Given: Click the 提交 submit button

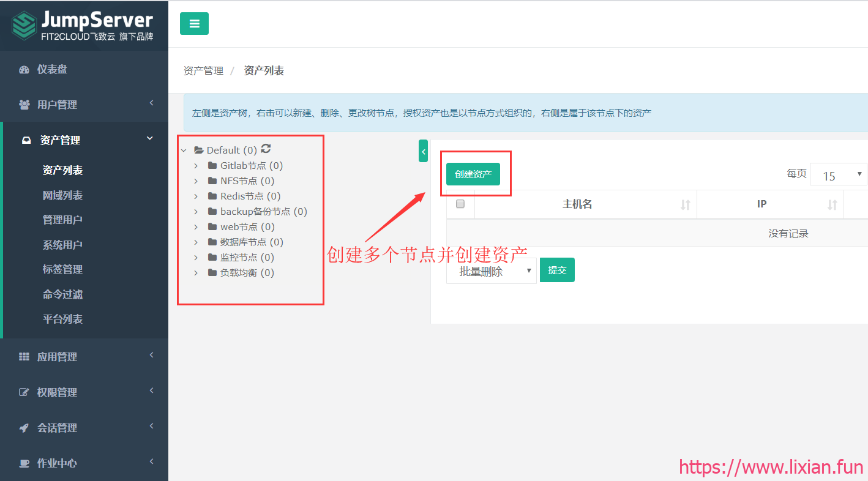Looking at the screenshot, I should [x=557, y=270].
